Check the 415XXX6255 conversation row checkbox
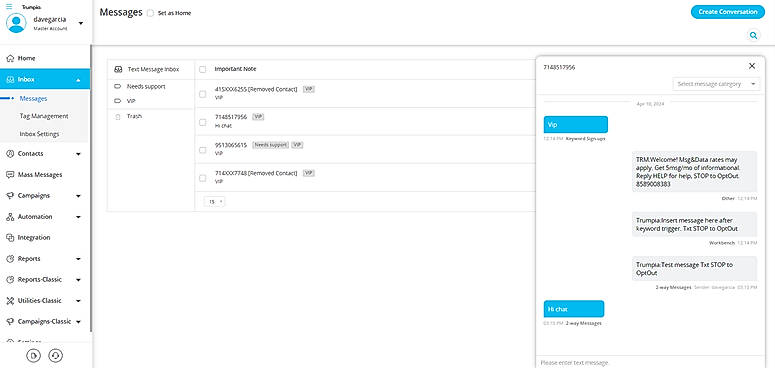775x368 pixels. coord(202,94)
